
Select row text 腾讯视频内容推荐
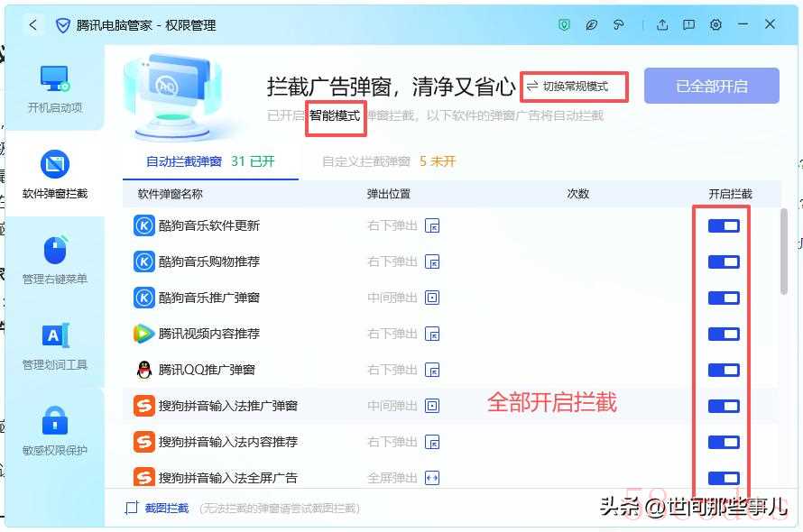tap(209, 335)
